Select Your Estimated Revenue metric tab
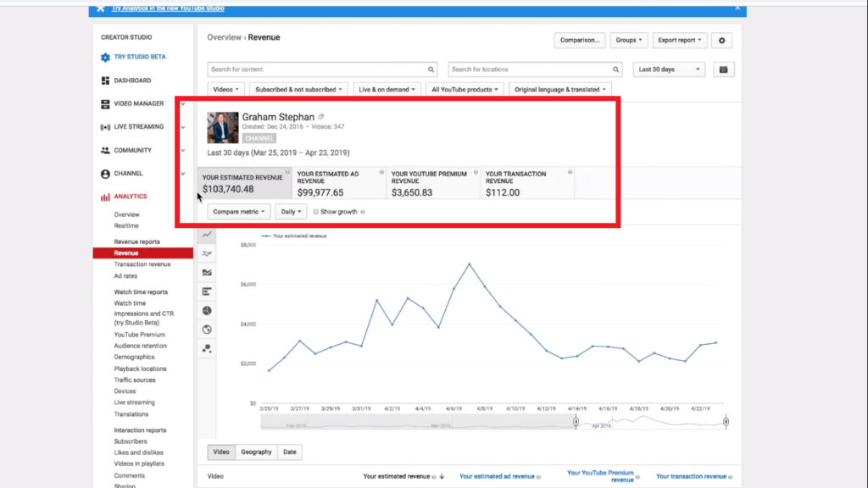Screen dimensions: 868x488 (x=245, y=183)
